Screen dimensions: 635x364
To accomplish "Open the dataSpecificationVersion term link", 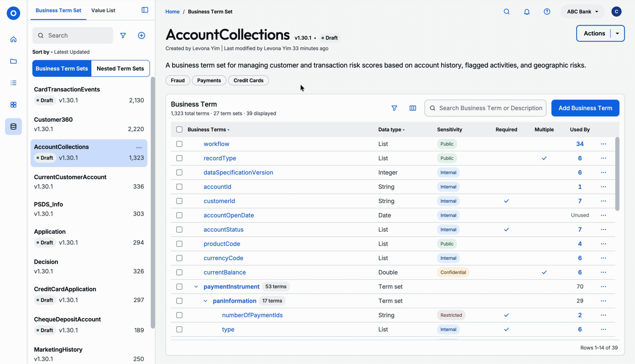I will pyautogui.click(x=238, y=173).
